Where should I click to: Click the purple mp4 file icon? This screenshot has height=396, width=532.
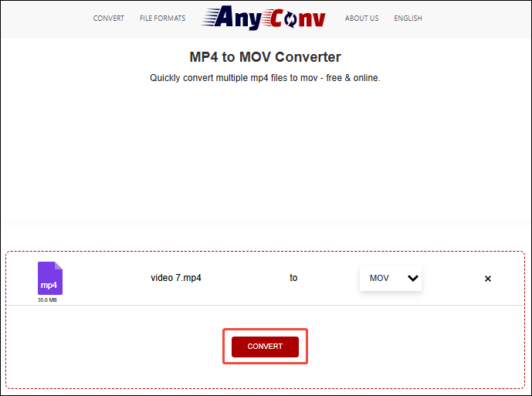[x=50, y=278]
